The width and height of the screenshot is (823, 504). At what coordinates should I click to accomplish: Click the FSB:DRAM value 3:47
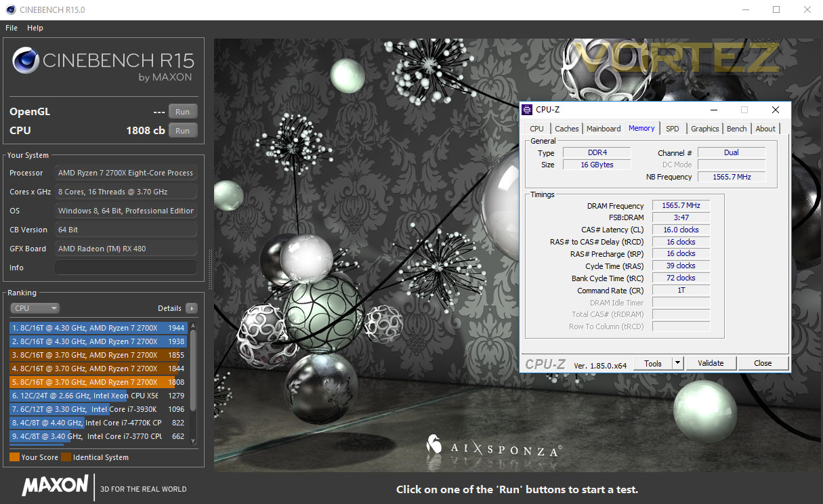point(681,217)
